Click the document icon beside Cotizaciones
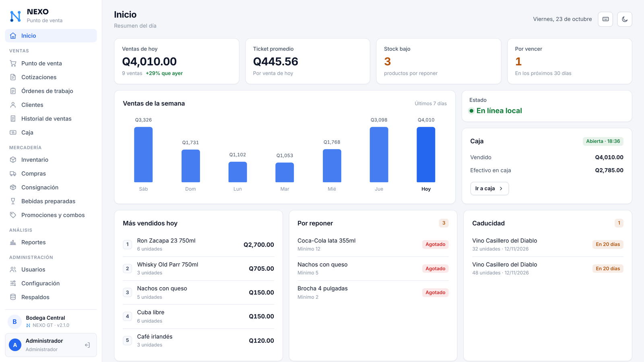 pos(13,77)
